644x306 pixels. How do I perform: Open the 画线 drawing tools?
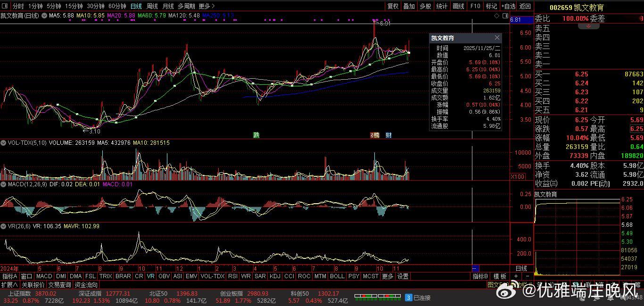pyautogui.click(x=458, y=6)
